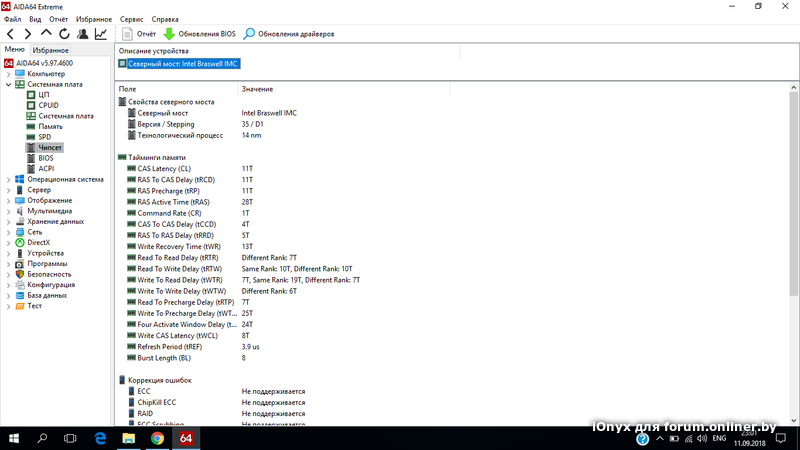The height and width of the screenshot is (450, 800).
Task: Open Google Chrome from taskbar
Action: pos(157,438)
